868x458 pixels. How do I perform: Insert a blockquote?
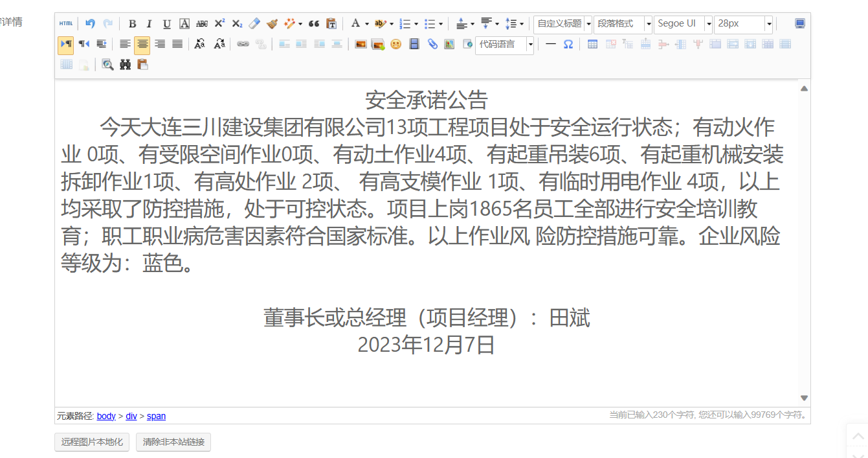(314, 24)
